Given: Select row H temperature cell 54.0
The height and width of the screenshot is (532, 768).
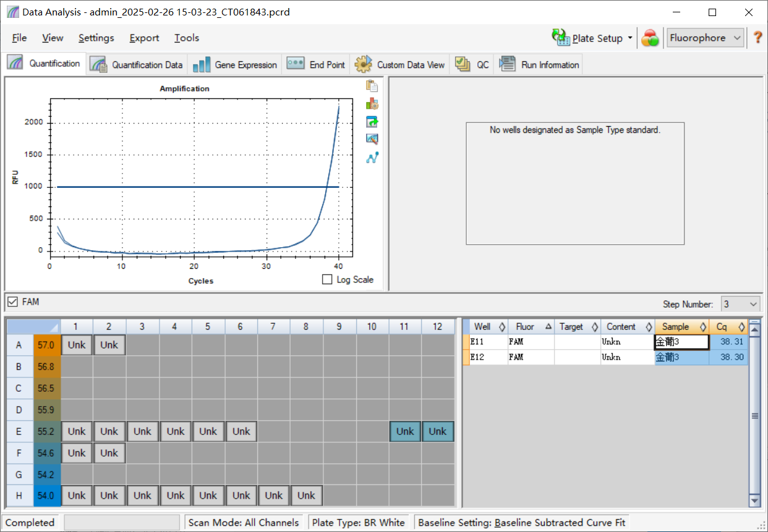Looking at the screenshot, I should pos(47,496).
